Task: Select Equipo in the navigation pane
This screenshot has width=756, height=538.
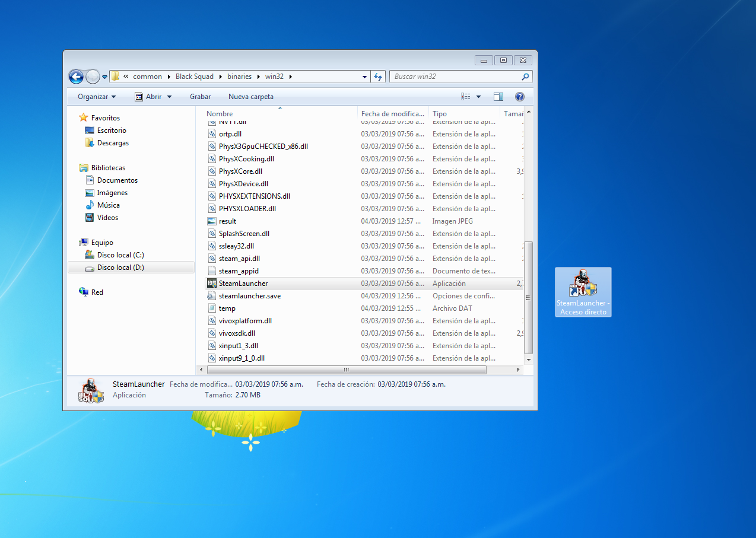Action: click(102, 243)
